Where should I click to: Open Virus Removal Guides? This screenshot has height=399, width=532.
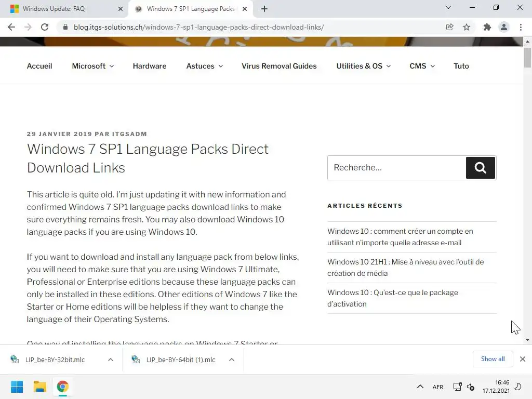pyautogui.click(x=279, y=66)
